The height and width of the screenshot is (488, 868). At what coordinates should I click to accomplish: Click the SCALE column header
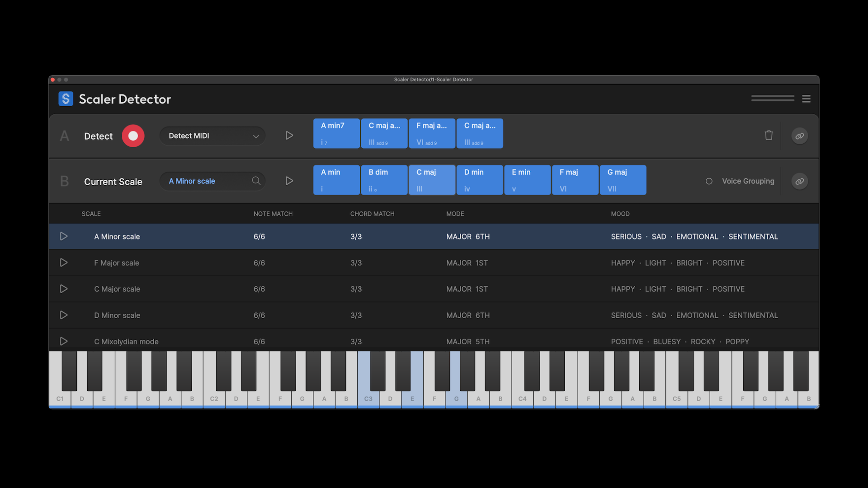[91, 214]
